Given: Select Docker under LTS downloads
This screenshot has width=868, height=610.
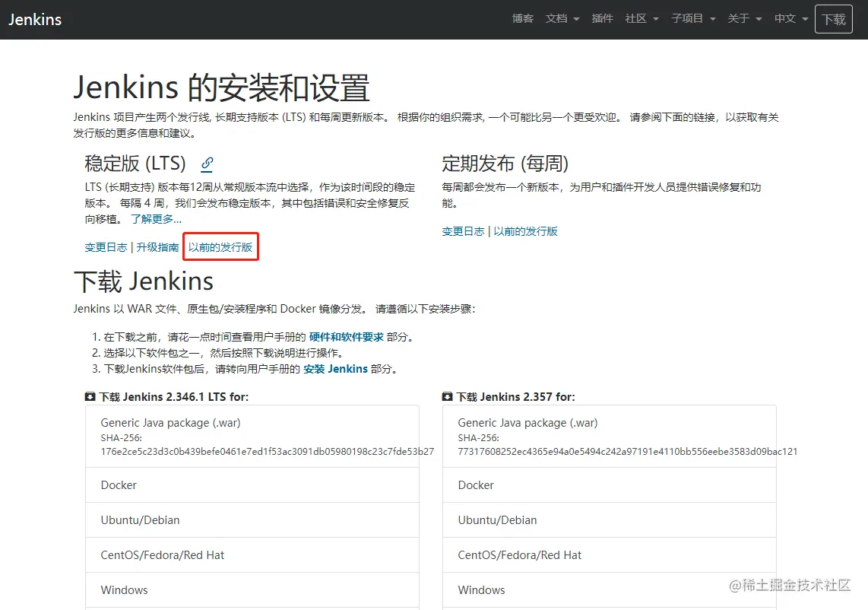Looking at the screenshot, I should [252, 485].
